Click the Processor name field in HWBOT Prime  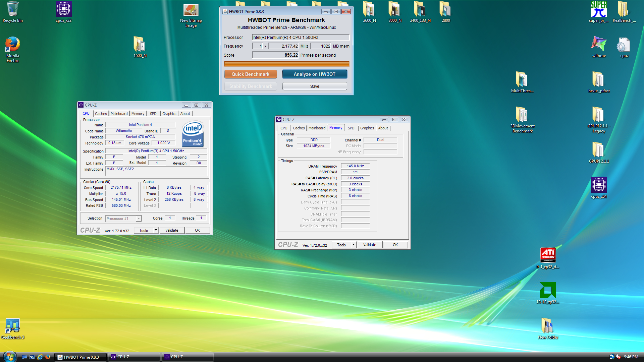(x=301, y=37)
